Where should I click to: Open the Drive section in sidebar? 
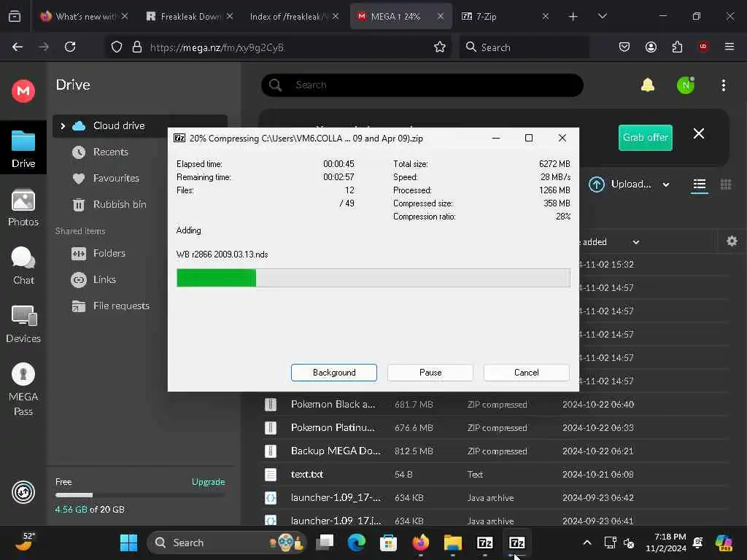point(23,149)
